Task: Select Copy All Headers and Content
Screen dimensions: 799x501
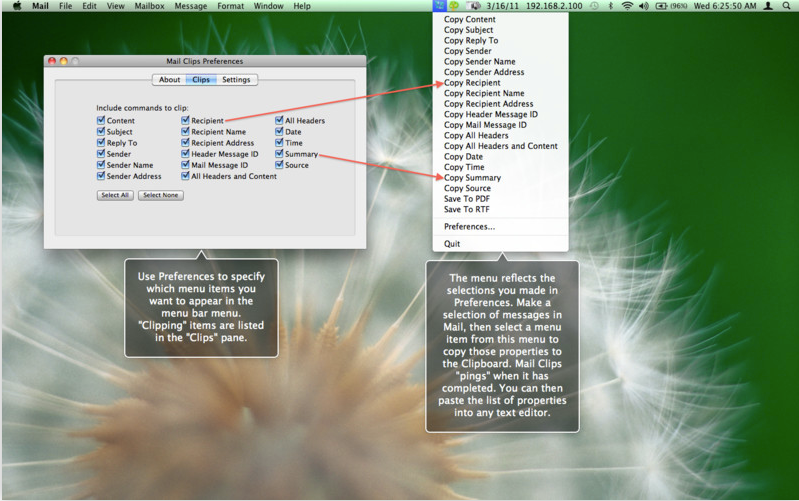Action: pyautogui.click(x=500, y=146)
